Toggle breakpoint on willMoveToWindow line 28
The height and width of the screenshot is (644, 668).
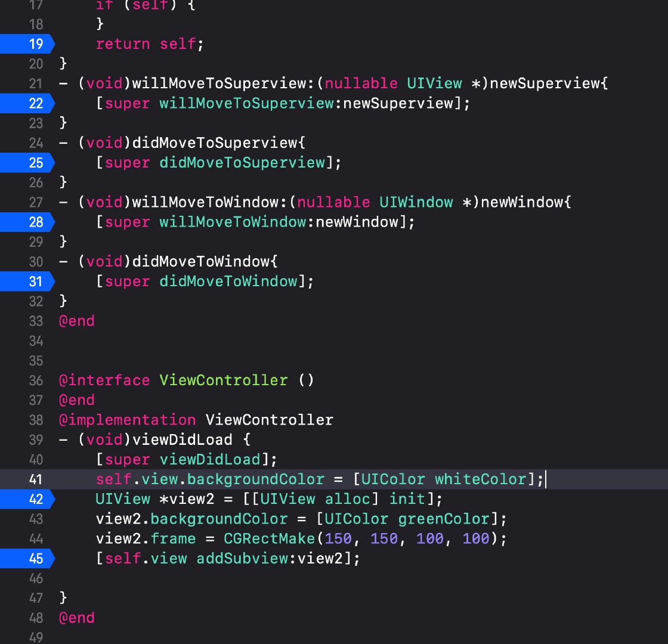pyautogui.click(x=27, y=222)
